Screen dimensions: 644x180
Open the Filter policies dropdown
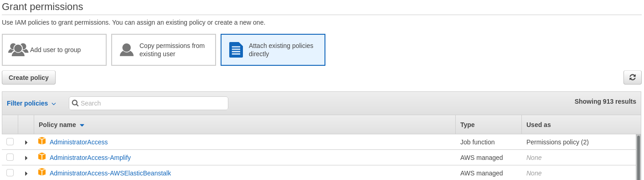31,103
